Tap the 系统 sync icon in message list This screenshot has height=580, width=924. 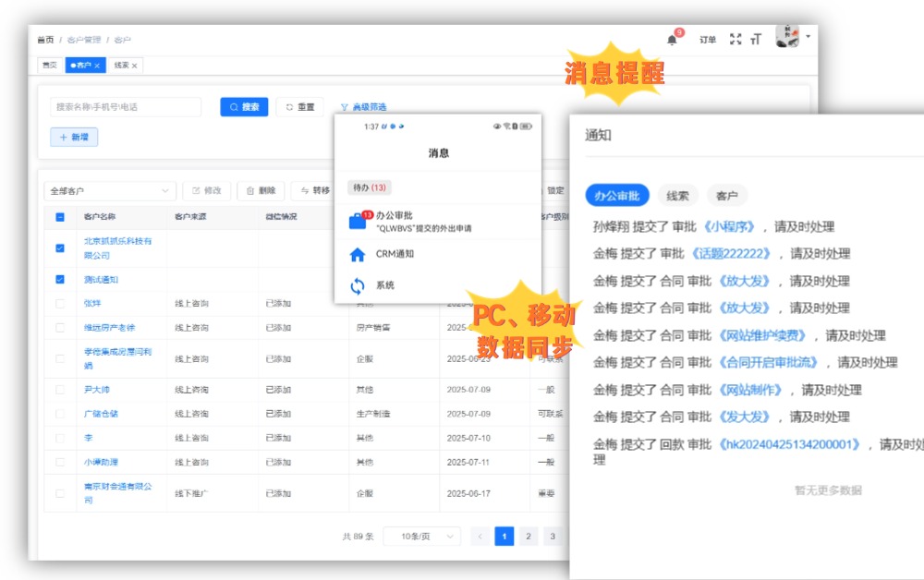pos(358,285)
